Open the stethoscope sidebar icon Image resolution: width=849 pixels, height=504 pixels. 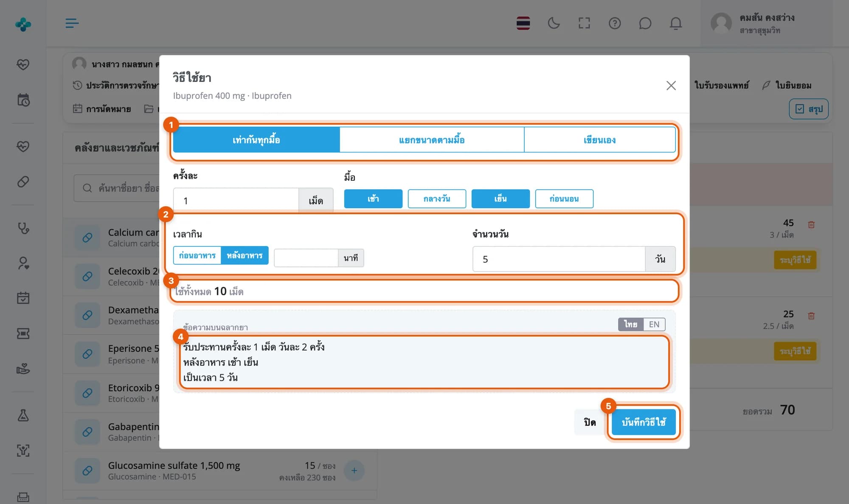(23, 228)
